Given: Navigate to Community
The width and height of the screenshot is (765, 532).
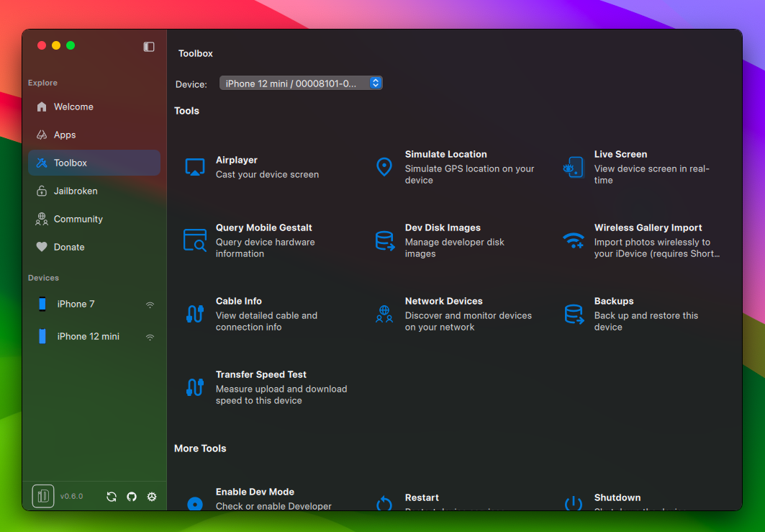Looking at the screenshot, I should click(x=94, y=219).
